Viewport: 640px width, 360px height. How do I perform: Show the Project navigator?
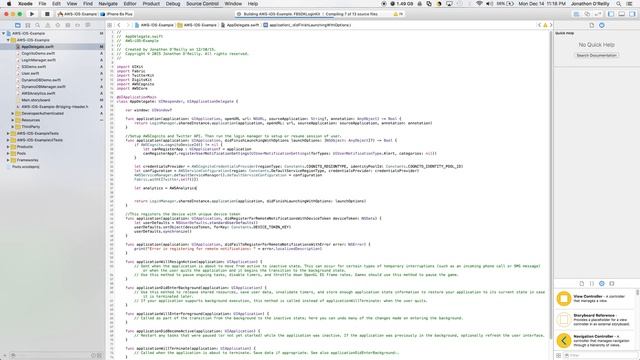click(x=18, y=25)
